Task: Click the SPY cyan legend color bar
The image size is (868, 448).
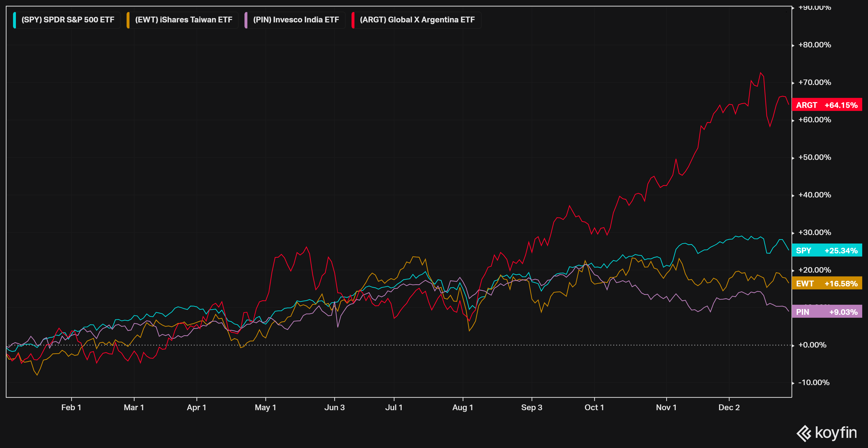Action: [14, 20]
